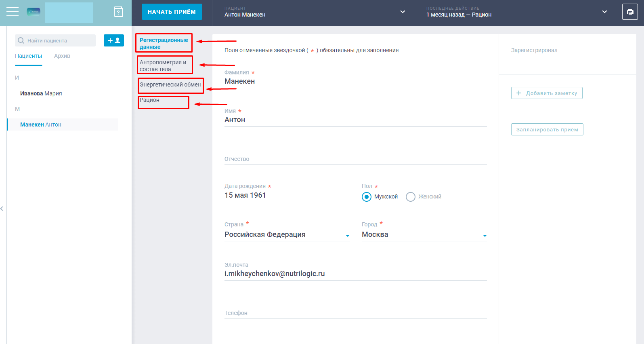Expand the ПАЦИЕНТ Антон Манекен dropdown
Viewport: 644px width, 344px height.
pos(403,12)
